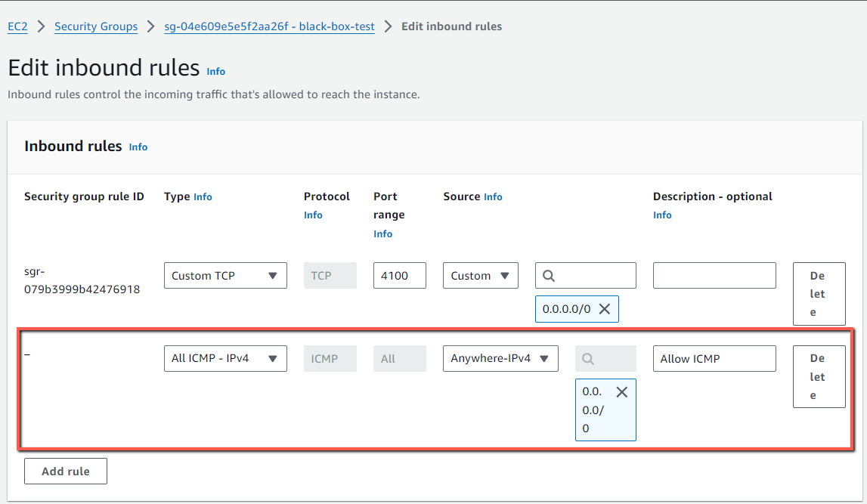Open the Custom TCP type dropdown
Screen dimensions: 867x504
(x=225, y=275)
